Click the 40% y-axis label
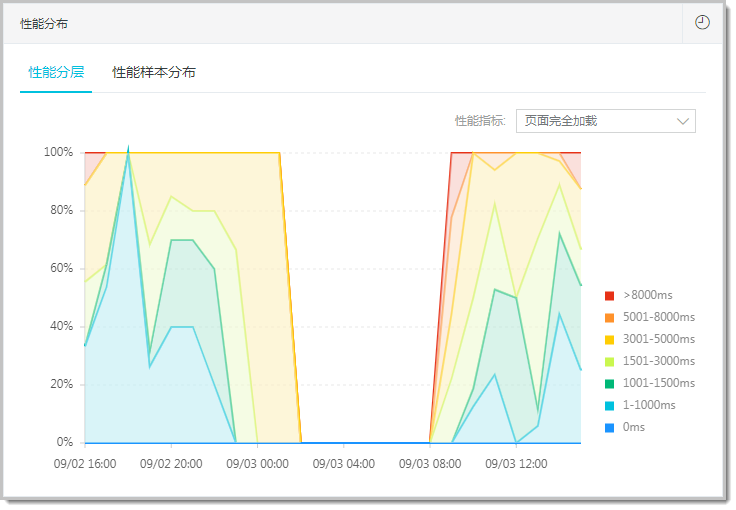This screenshot has width=736, height=510. click(61, 326)
